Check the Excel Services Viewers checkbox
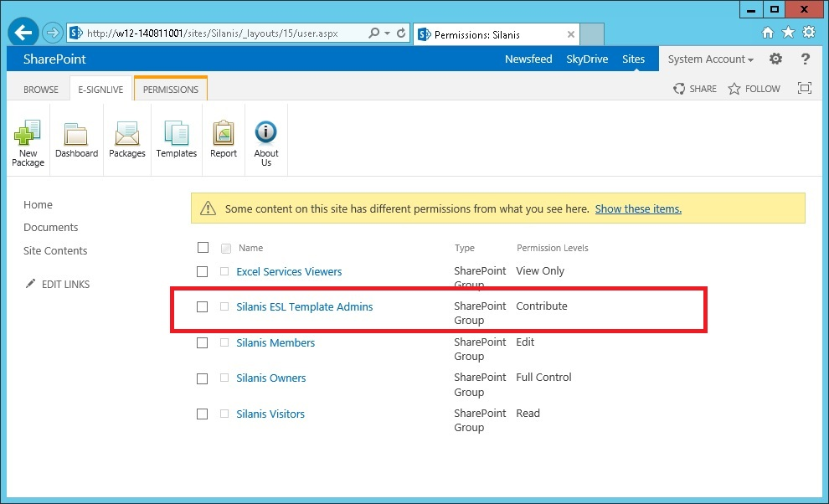The image size is (829, 504). 202,272
